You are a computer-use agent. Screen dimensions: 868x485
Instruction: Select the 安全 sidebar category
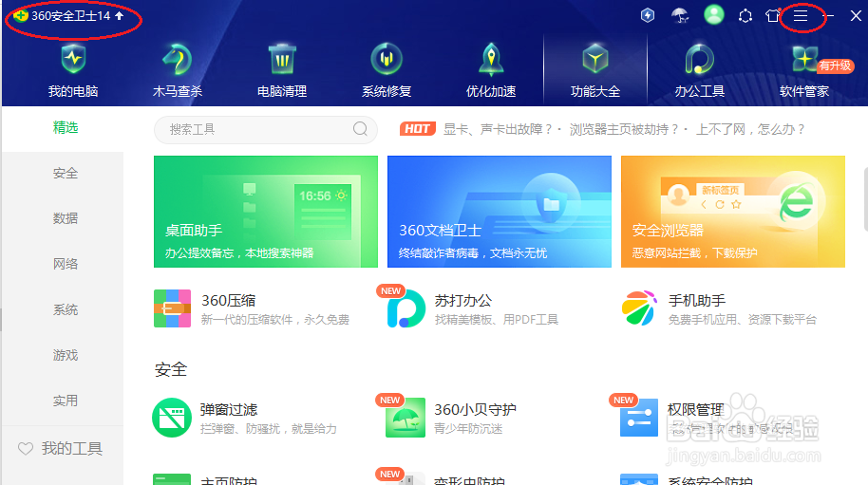click(66, 174)
